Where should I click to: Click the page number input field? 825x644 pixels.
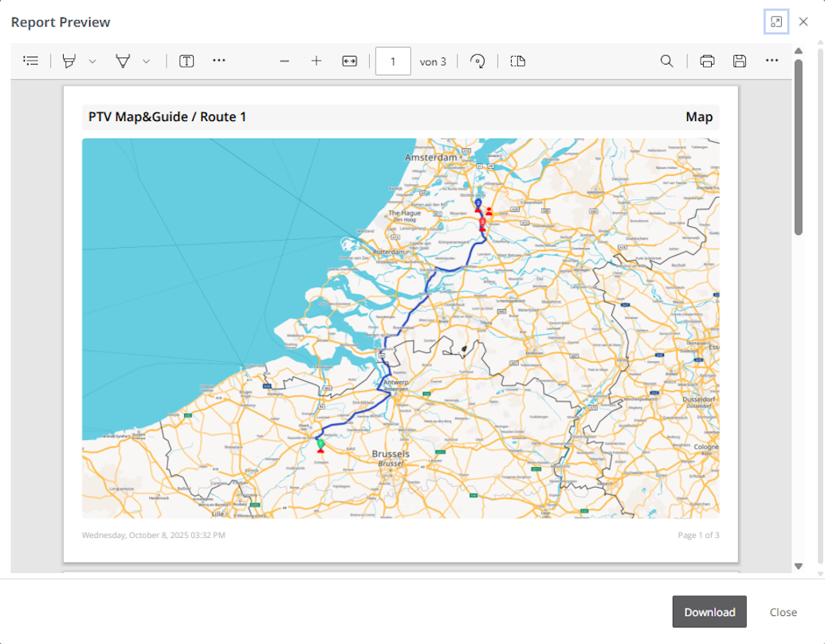392,61
